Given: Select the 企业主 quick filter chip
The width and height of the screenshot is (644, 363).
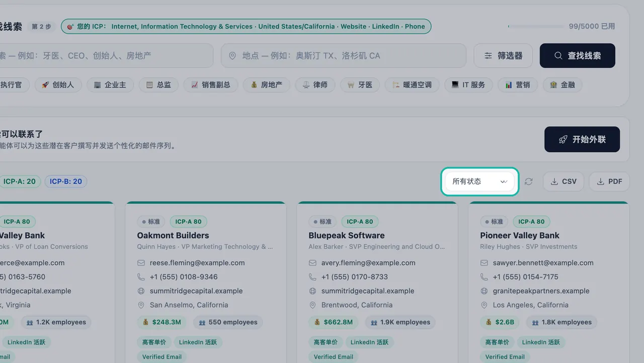Looking at the screenshot, I should [110, 85].
